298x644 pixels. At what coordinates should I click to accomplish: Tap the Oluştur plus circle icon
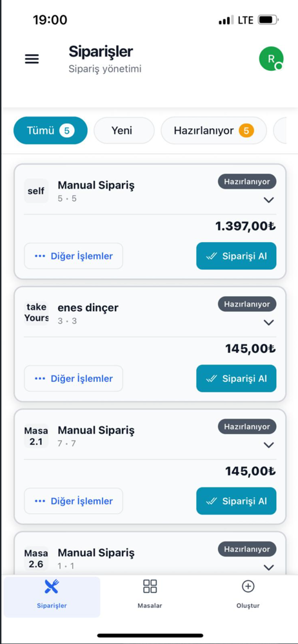[248, 587]
